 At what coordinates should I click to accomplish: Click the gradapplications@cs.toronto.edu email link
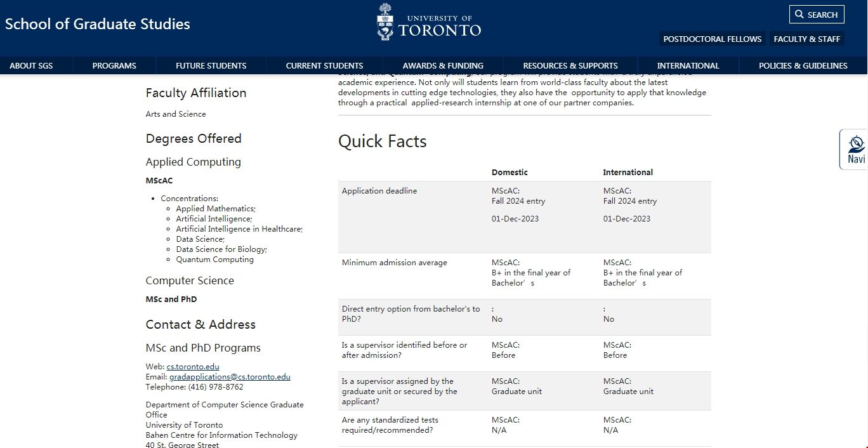click(230, 376)
